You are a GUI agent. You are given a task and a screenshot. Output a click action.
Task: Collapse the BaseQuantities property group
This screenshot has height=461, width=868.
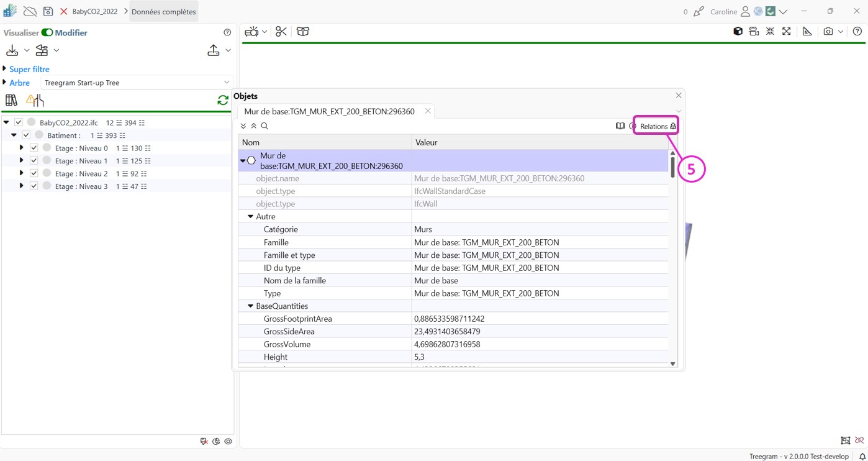[x=251, y=306]
